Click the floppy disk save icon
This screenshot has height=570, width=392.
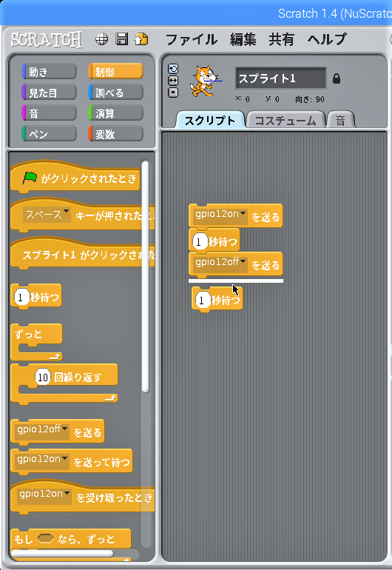pyautogui.click(x=122, y=39)
